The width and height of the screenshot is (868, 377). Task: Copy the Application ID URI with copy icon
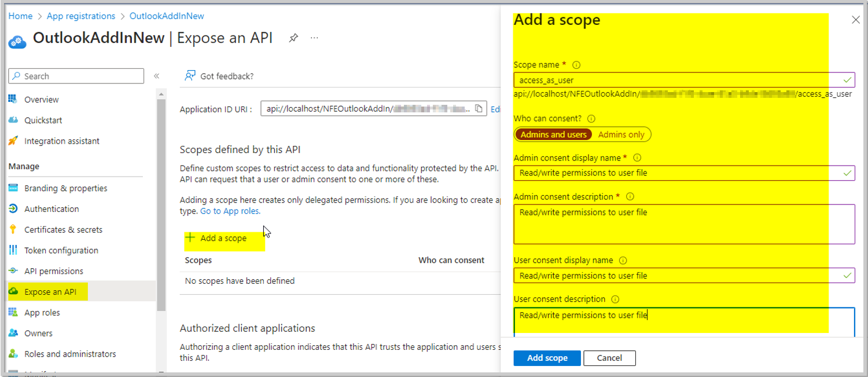[x=479, y=109]
